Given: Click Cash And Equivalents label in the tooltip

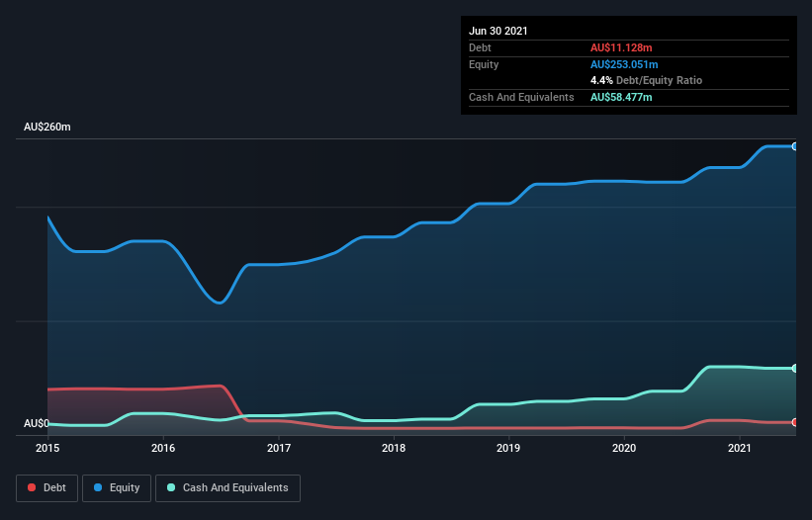Looking at the screenshot, I should pyautogui.click(x=521, y=97).
